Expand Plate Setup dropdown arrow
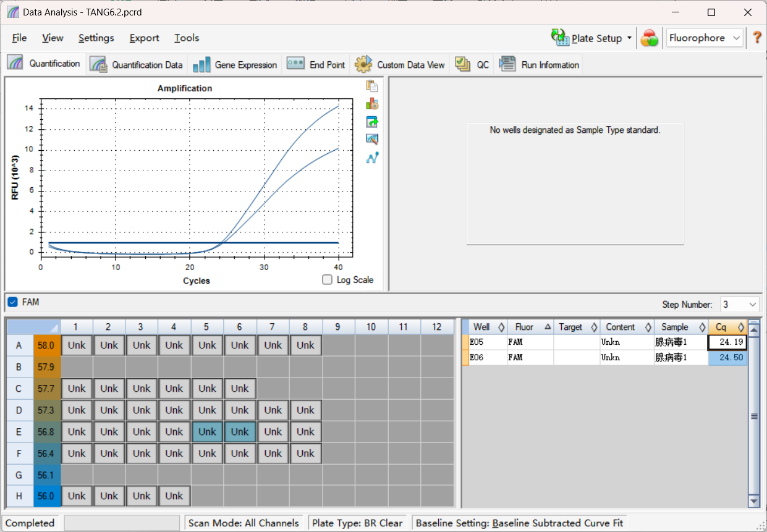This screenshot has width=767, height=532. point(629,38)
